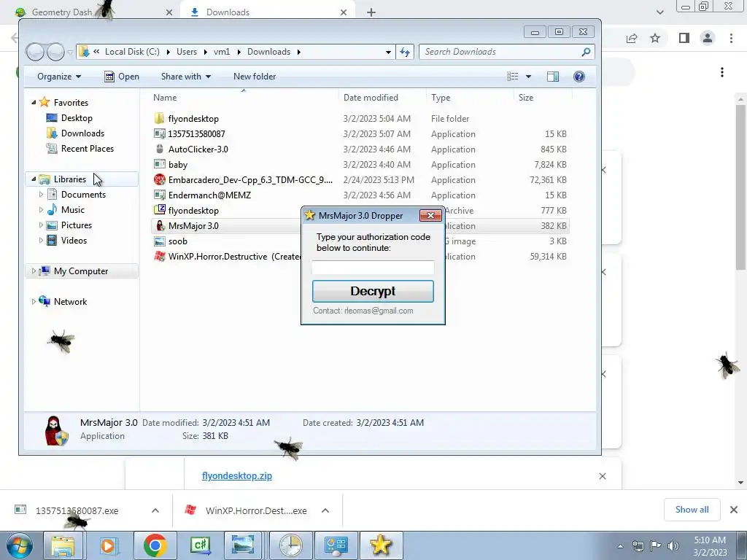
Task: Click the Open toolbar button
Action: (x=122, y=77)
